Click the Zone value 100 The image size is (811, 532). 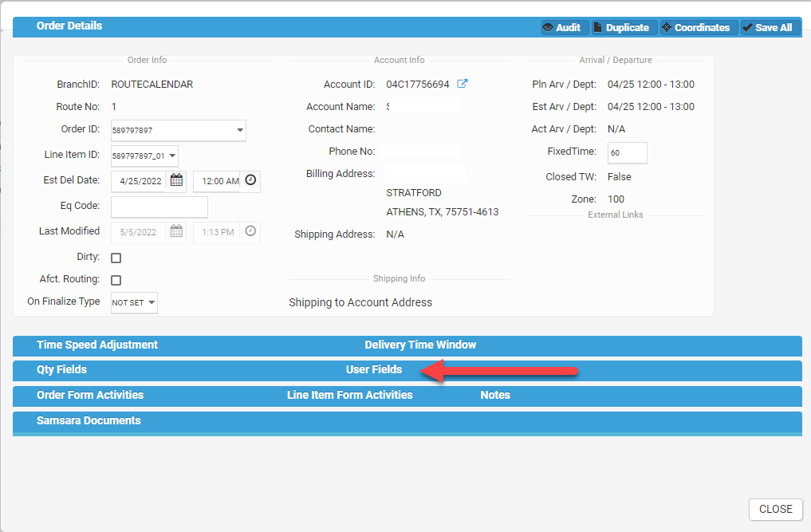(616, 199)
